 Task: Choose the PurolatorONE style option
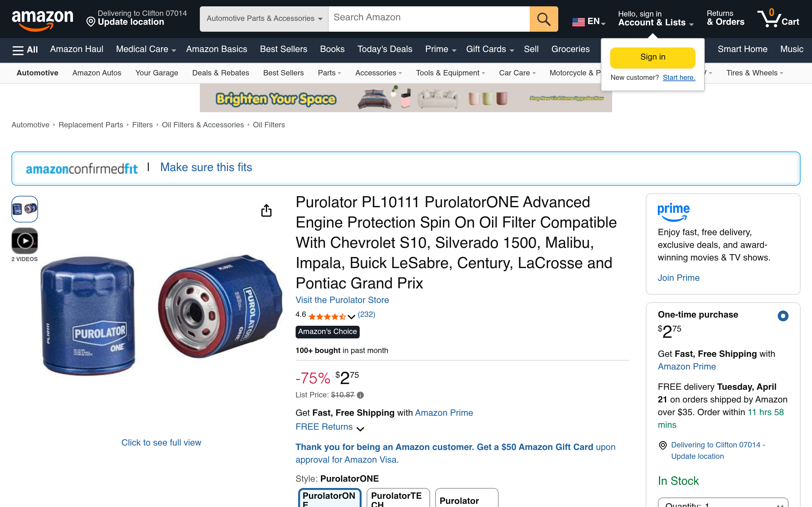point(330,498)
